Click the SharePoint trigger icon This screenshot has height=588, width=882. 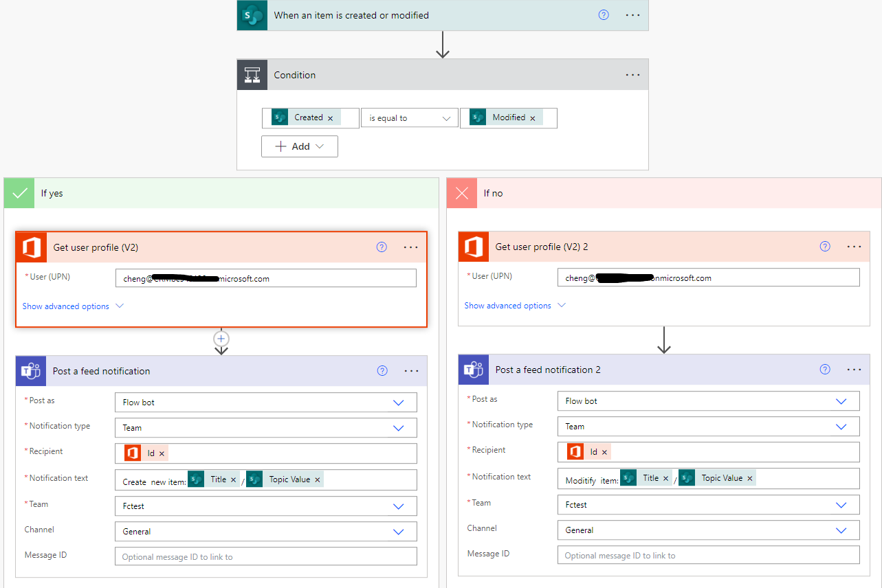252,15
